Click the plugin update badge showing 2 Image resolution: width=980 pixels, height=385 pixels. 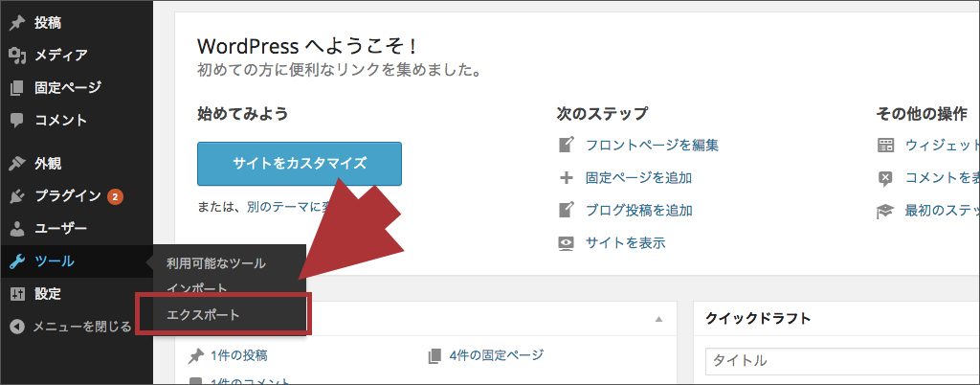pos(115,197)
